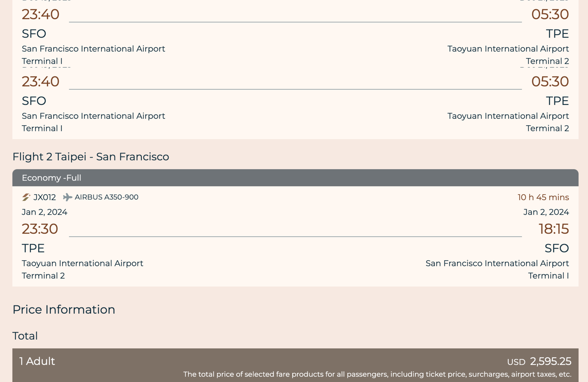Image resolution: width=588 pixels, height=382 pixels.
Task: Click the Jan 2, 2024 departure date
Action: 44,212
